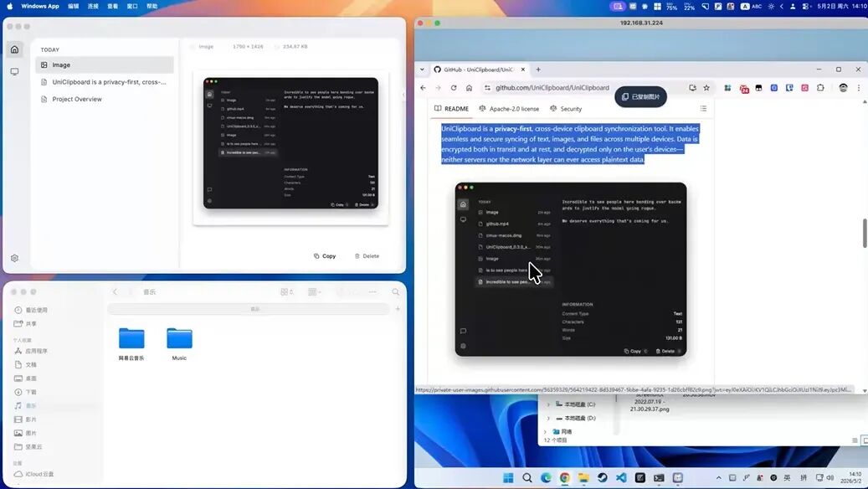Click the README screenshot image on GitHub
Screen dimensions: 868x489
(x=571, y=269)
